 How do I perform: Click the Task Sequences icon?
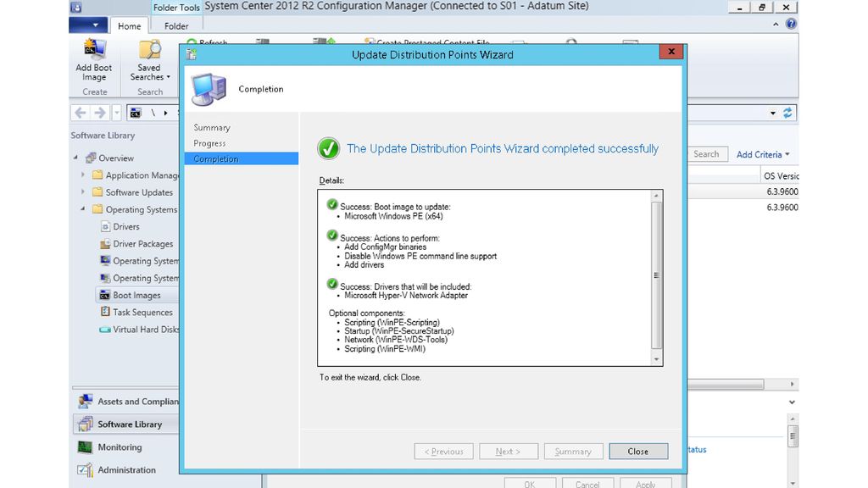(105, 312)
